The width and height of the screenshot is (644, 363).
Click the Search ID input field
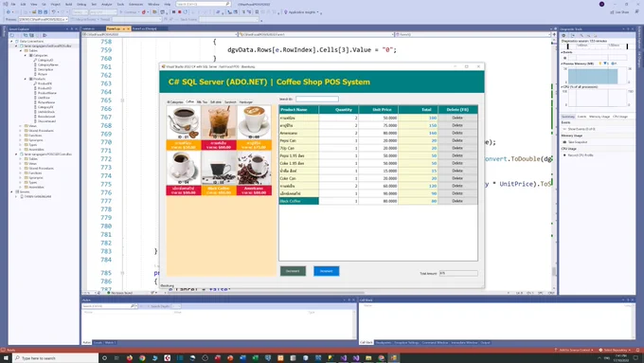click(x=317, y=100)
